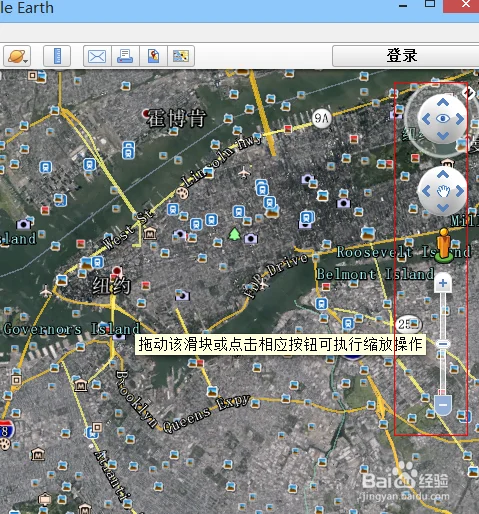Viewport: 479px width, 514px height.
Task: Click the move-right arrow on hand joystick
Action: pos(460,191)
